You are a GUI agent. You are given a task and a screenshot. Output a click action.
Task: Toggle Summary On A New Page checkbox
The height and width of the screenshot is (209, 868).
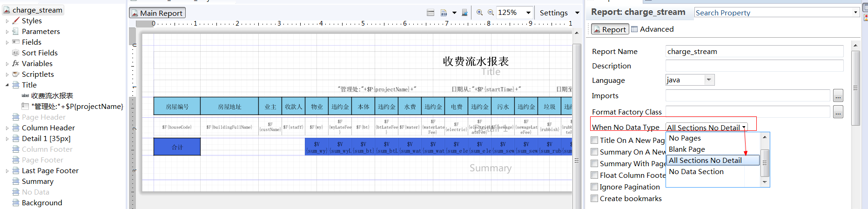tap(594, 152)
